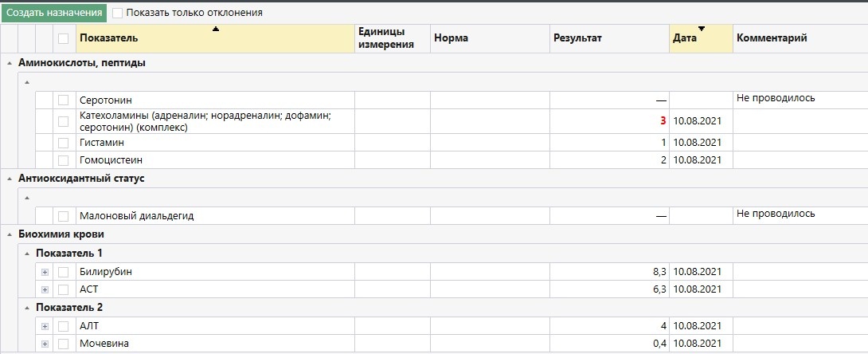Click the Создать назначения button
Screen dimensions: 868x354
pyautogui.click(x=54, y=13)
